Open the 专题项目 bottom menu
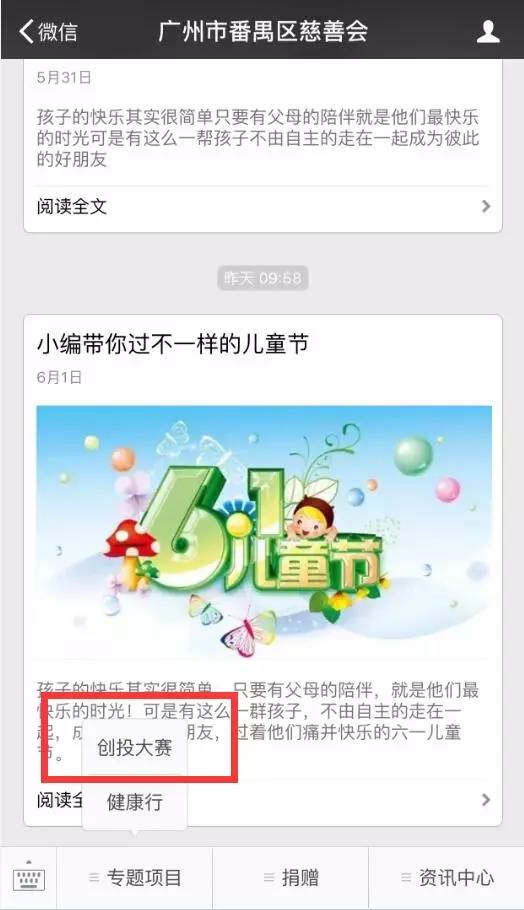This screenshot has width=524, height=910. click(x=135, y=878)
